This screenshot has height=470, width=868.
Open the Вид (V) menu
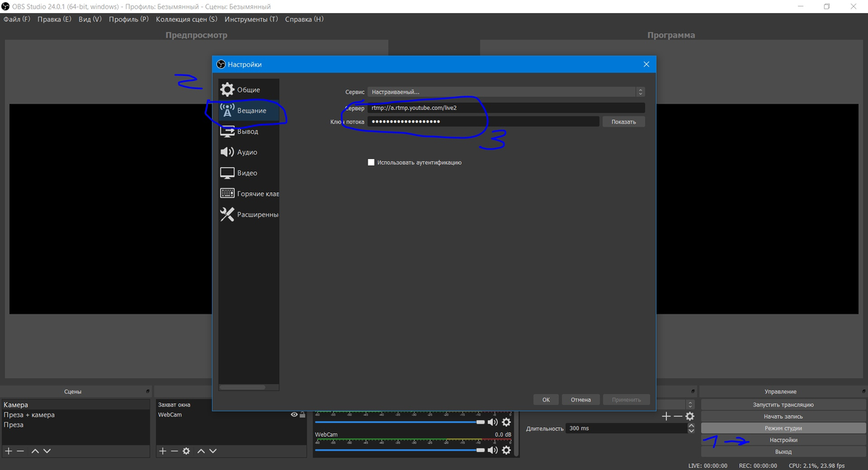pos(90,20)
